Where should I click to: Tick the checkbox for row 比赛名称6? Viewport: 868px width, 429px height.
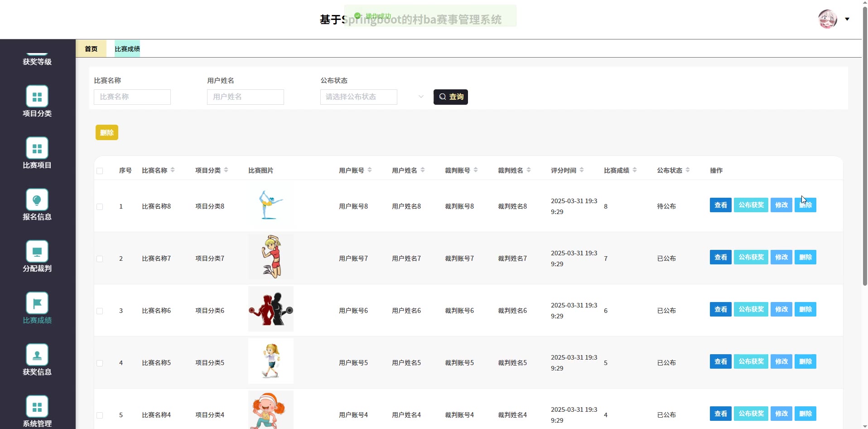pos(100,311)
